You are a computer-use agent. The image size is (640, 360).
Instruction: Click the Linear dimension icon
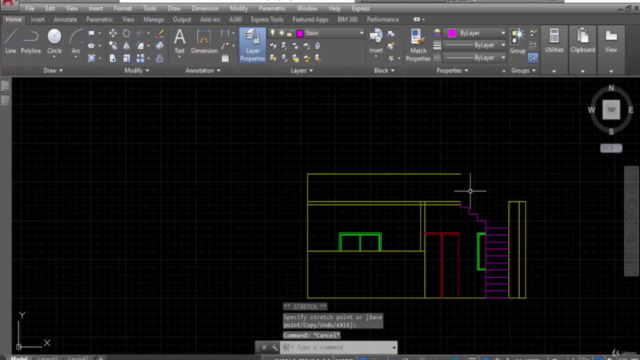(225, 33)
